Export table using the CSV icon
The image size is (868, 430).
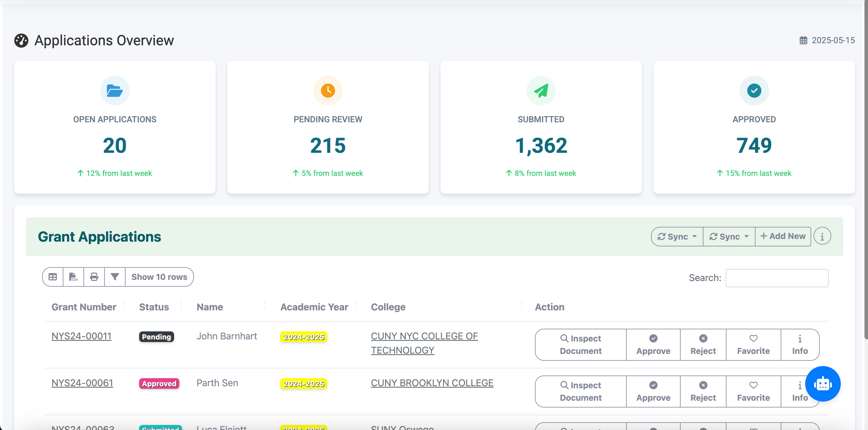(x=73, y=277)
